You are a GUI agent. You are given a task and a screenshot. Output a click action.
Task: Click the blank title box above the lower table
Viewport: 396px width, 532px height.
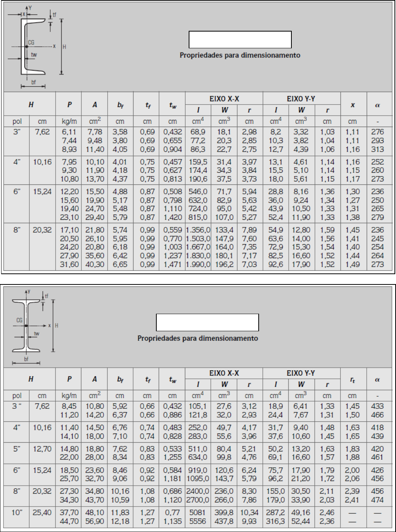tap(207, 322)
